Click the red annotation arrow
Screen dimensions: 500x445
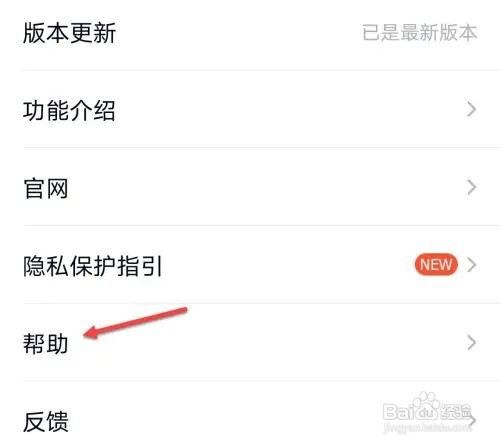click(x=135, y=323)
